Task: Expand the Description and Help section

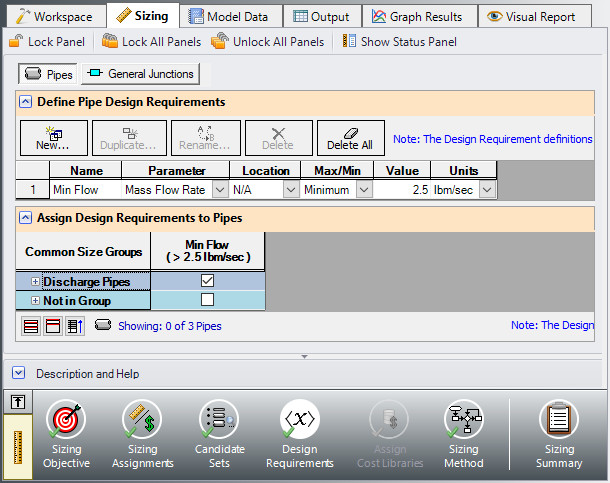Action: (x=18, y=373)
